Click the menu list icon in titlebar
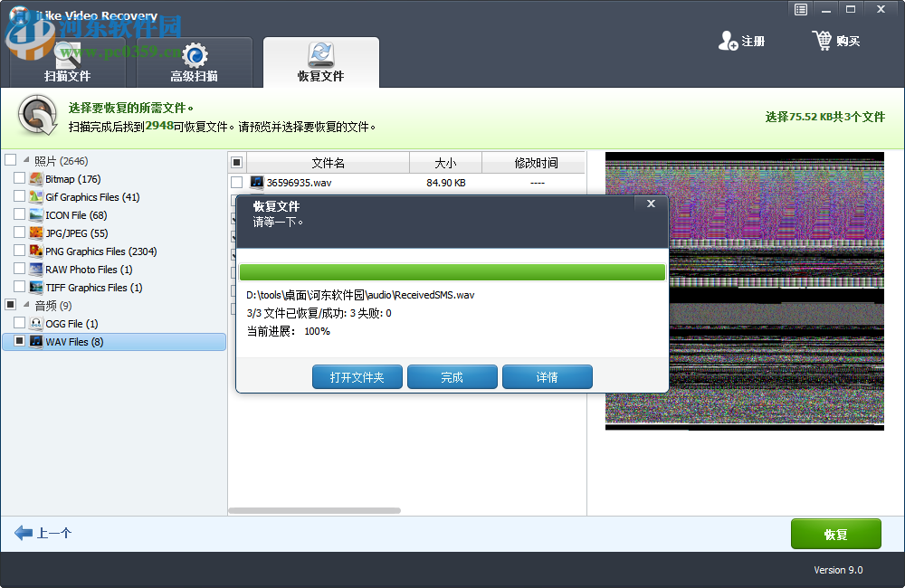 click(x=800, y=9)
